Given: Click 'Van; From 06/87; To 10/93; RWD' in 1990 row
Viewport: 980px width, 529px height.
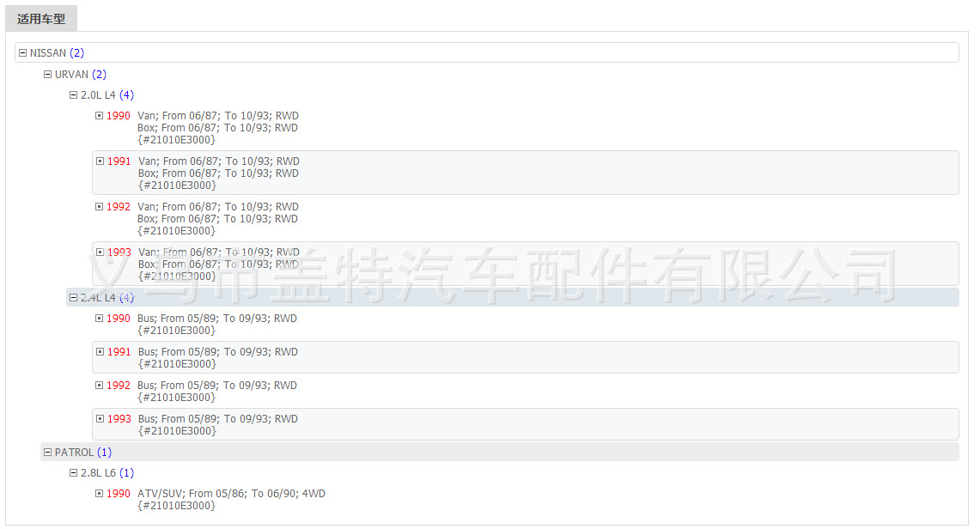Looking at the screenshot, I should 218,116.
